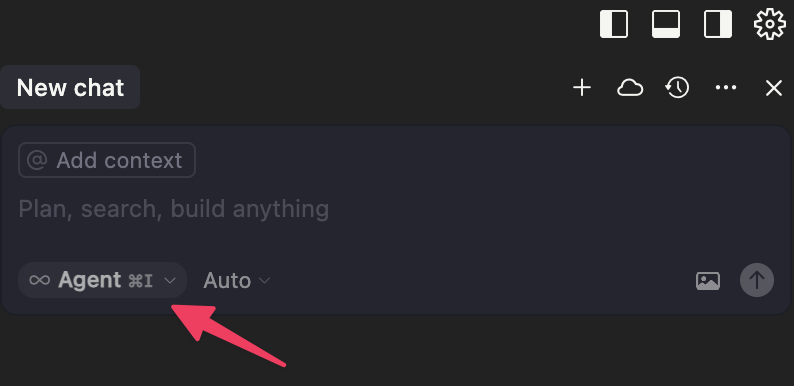The image size is (794, 386).
Task: Send message with up-arrow button
Action: (757, 280)
